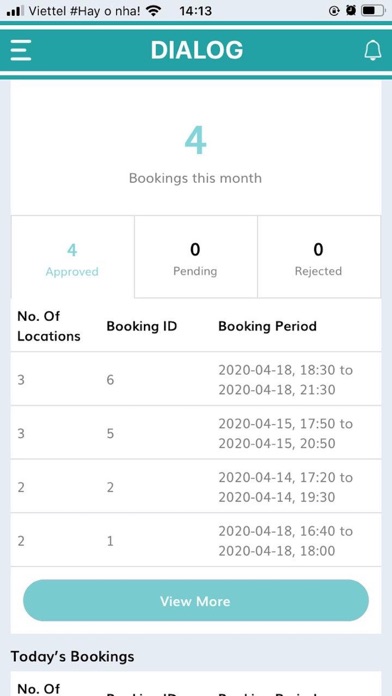Viewport: 392px width, 696px height.
Task: Tap the Booking ID column header
Action: [142, 326]
